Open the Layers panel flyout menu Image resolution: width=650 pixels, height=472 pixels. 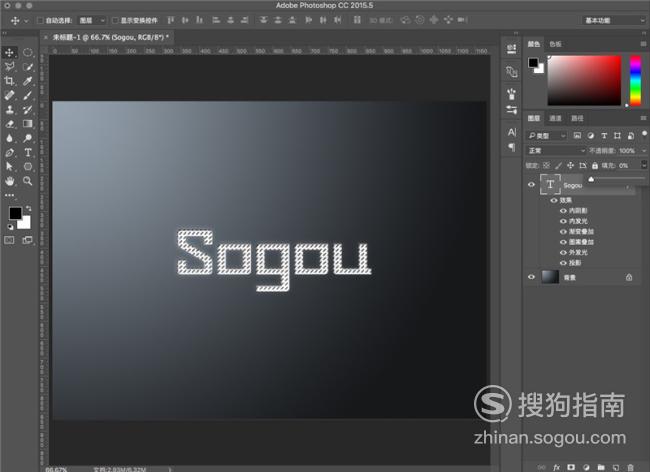coord(643,118)
